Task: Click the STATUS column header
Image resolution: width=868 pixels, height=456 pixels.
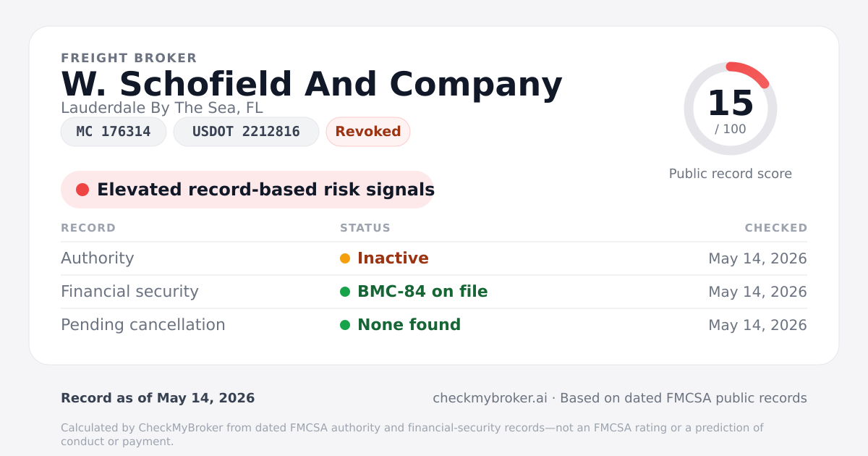Action: point(365,228)
